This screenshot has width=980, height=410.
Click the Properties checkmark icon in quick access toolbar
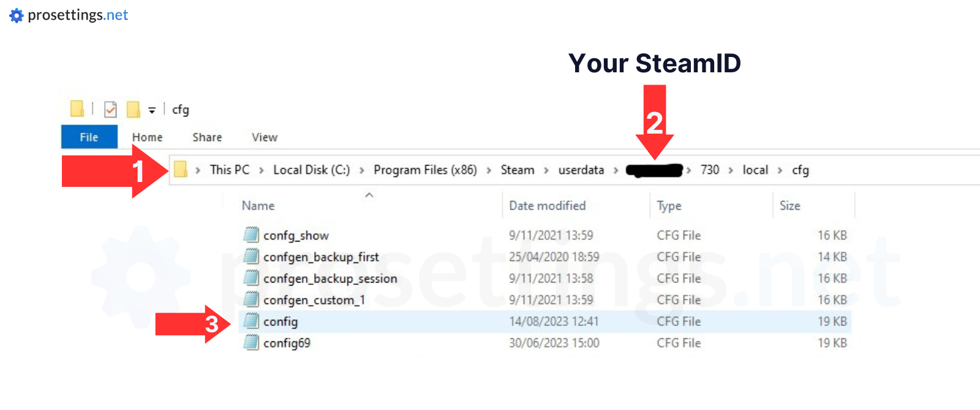(x=110, y=109)
